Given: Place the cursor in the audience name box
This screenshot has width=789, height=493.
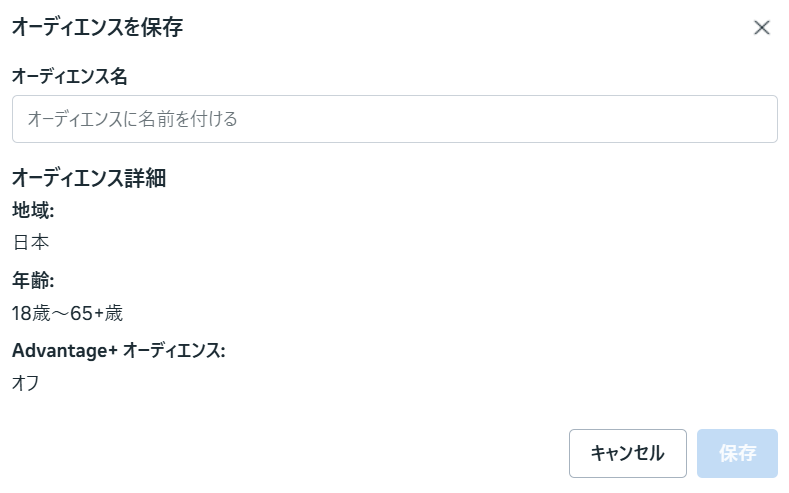Looking at the screenshot, I should pos(394,119).
